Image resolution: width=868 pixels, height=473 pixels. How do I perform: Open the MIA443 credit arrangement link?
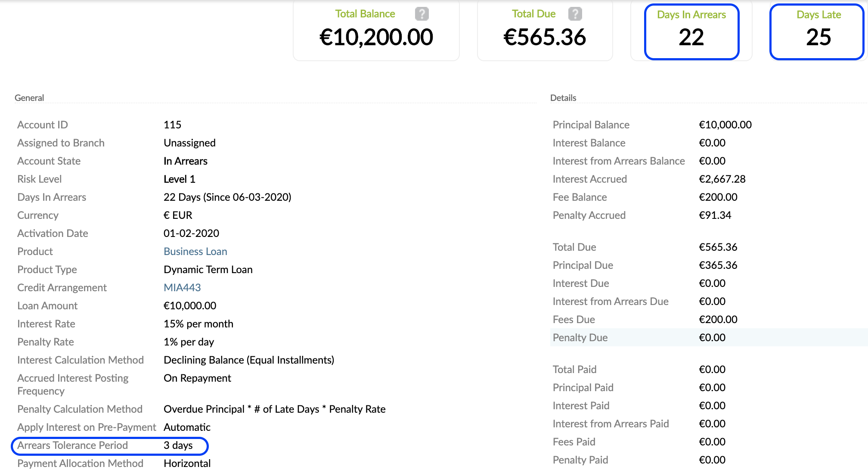[x=182, y=287]
